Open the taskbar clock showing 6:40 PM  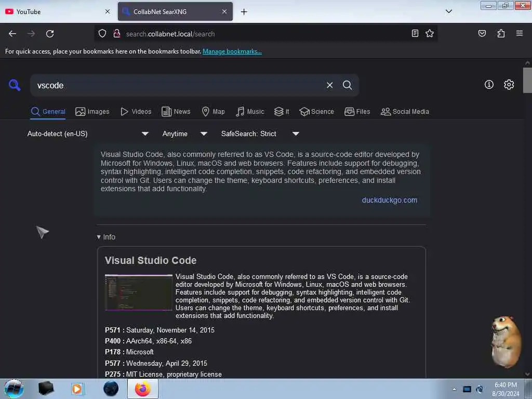(506, 389)
